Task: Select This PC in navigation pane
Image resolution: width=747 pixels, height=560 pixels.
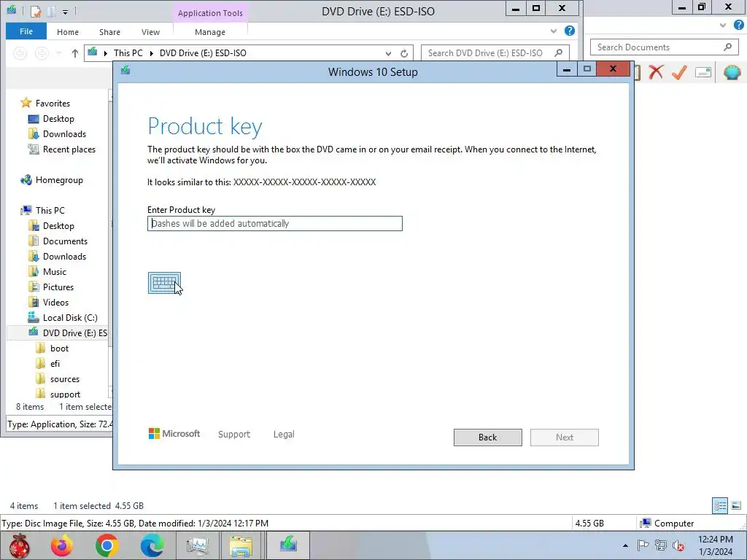Action: pos(50,211)
